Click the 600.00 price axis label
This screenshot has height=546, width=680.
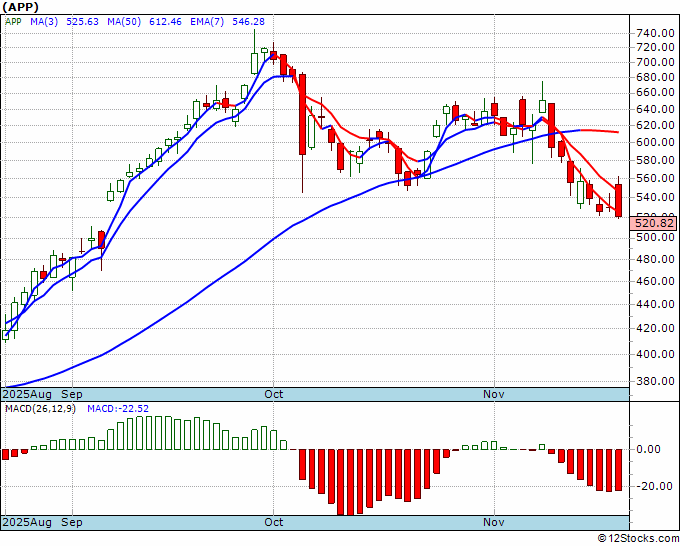(x=655, y=143)
